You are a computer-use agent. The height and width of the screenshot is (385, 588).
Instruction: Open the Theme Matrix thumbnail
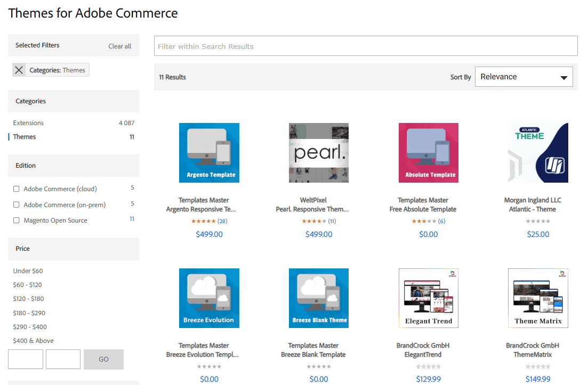(x=538, y=298)
